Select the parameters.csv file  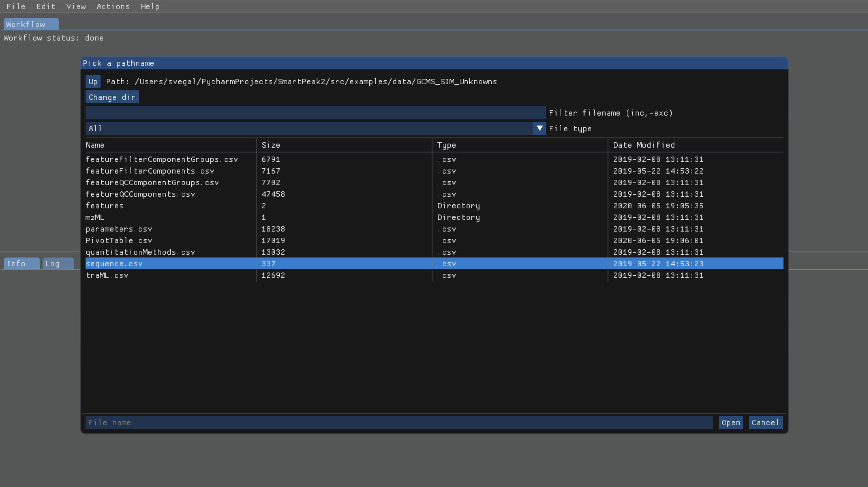pos(119,229)
